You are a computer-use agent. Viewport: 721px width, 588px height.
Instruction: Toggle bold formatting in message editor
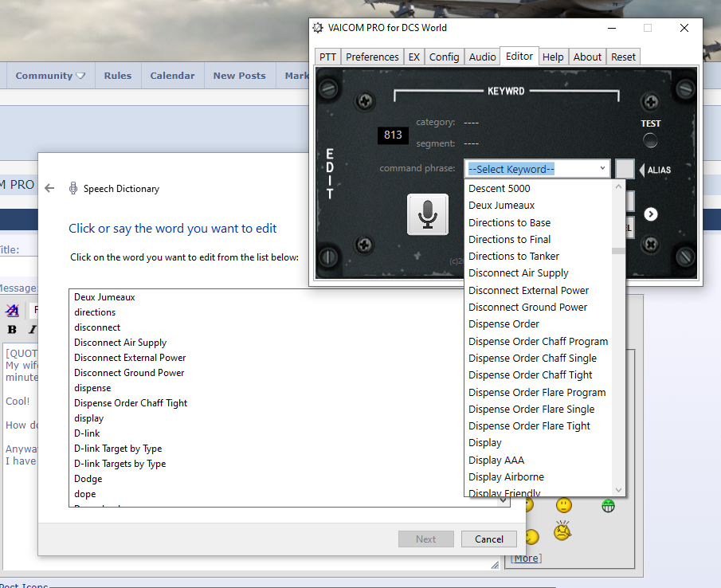[13, 329]
